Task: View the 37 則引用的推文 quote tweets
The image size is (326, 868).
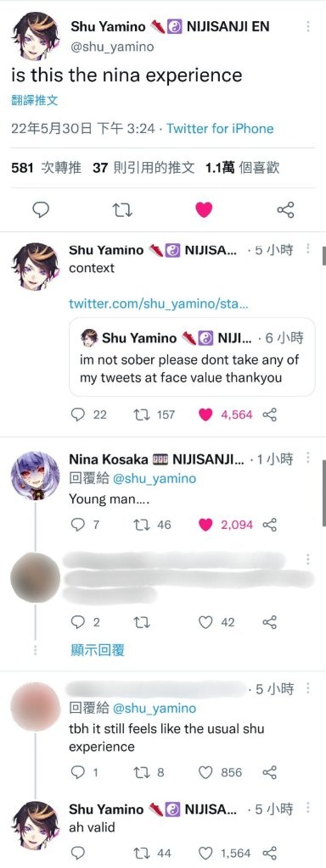Action: coord(143,167)
